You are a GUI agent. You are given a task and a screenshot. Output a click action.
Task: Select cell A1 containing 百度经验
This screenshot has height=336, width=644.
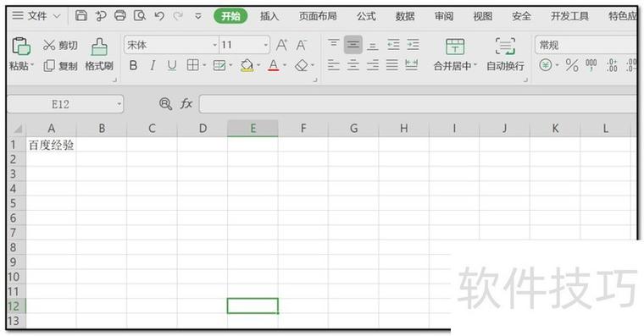tap(51, 145)
